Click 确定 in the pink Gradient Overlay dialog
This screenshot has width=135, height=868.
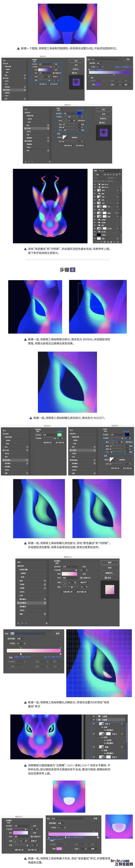click(110, 562)
